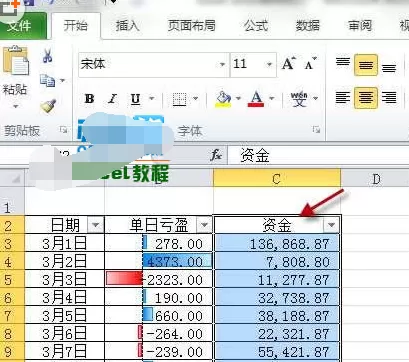Select column C header
This screenshot has height=362, width=409.
[277, 179]
